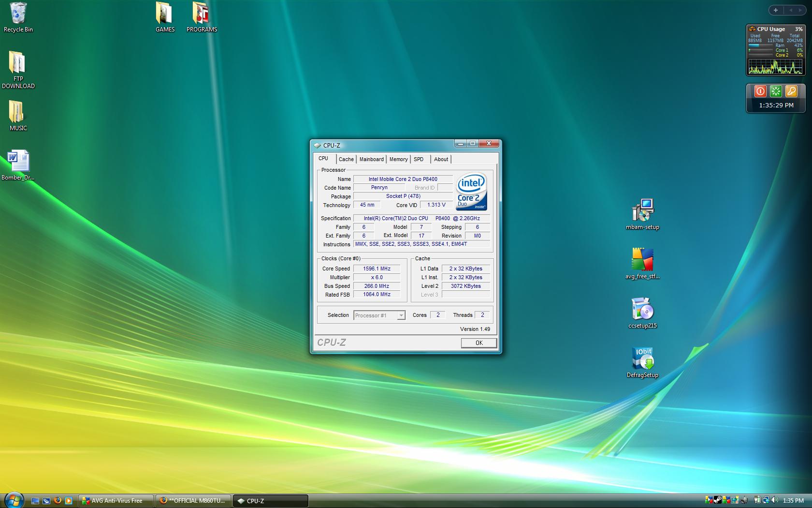Viewport: 812px width, 508px height.
Task: Click the Instructions MMX, SSE list field
Action: click(x=421, y=244)
